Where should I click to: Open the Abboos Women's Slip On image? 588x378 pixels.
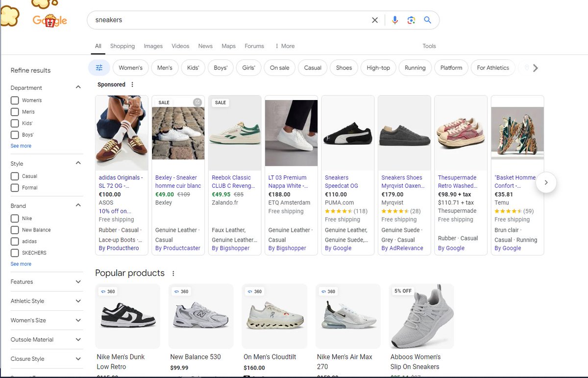coord(421,316)
